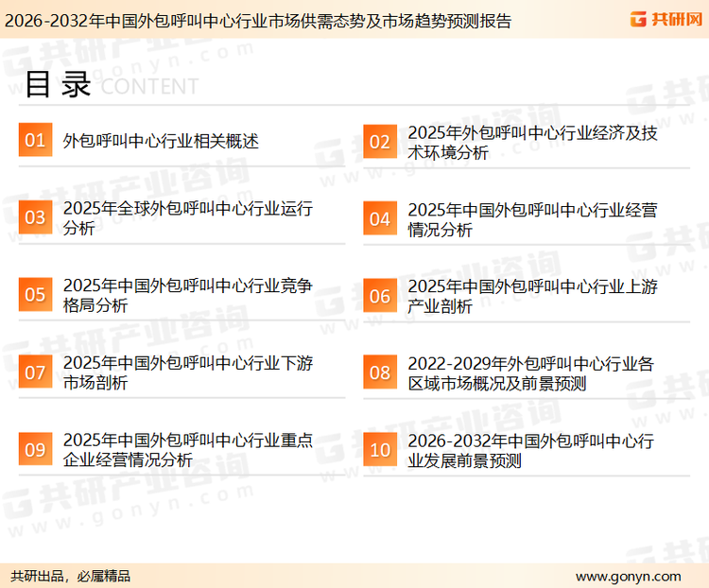Open the www.gonyn.com footer link
Image resolution: width=709 pixels, height=588 pixels.
pyautogui.click(x=628, y=577)
